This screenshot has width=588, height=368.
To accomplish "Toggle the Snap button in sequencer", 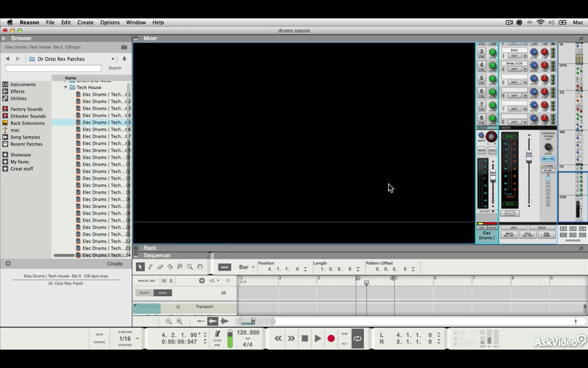I will (224, 267).
